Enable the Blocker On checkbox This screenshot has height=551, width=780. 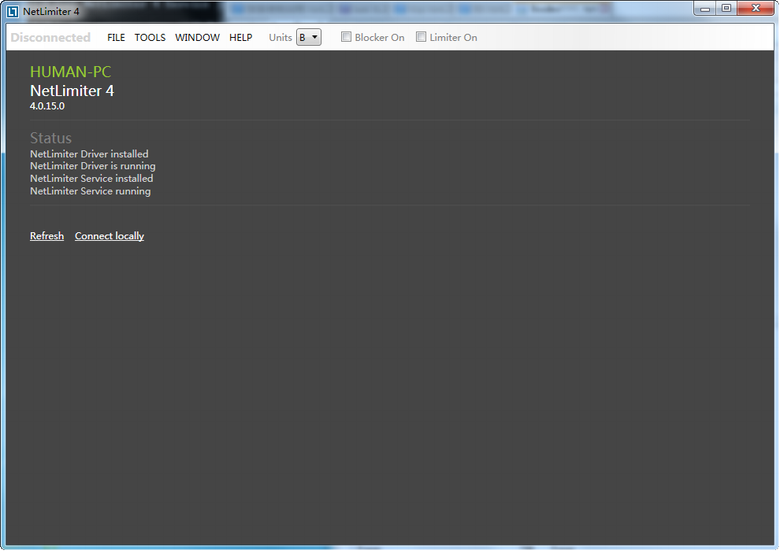tap(346, 37)
